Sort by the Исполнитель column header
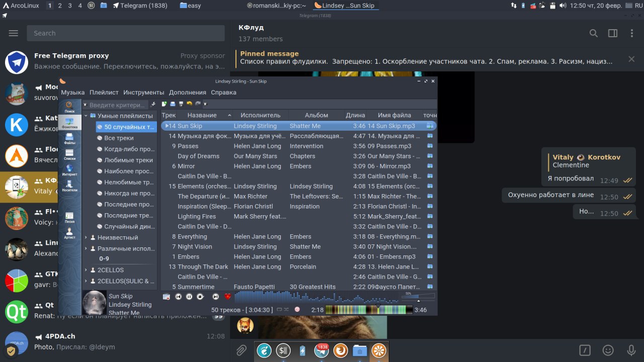This screenshot has height=362, width=644. (x=261, y=115)
